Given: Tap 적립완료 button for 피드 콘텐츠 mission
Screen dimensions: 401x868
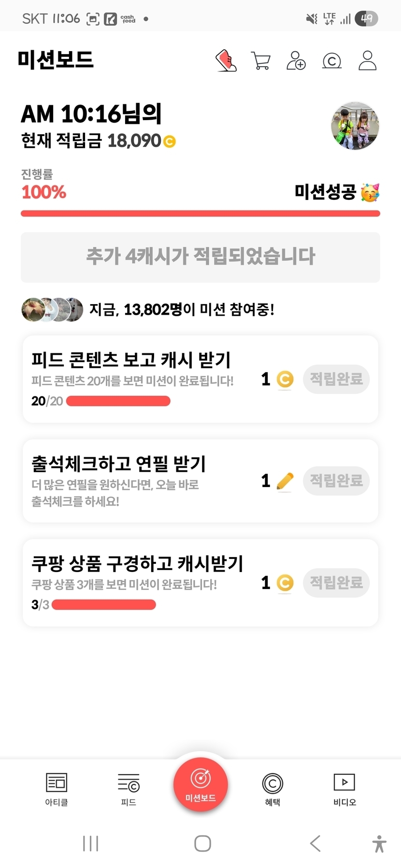Looking at the screenshot, I should click(x=336, y=379).
